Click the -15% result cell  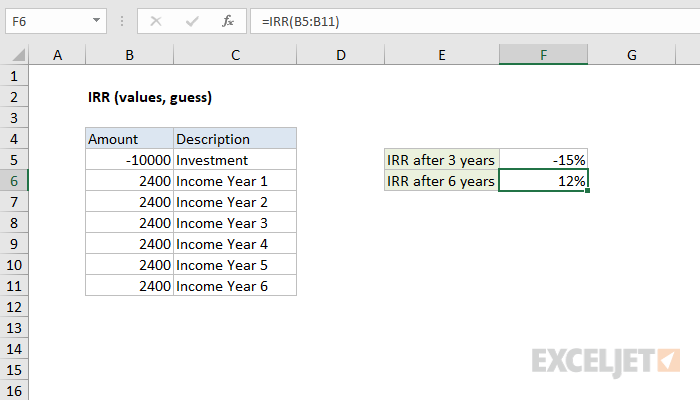coord(543,160)
